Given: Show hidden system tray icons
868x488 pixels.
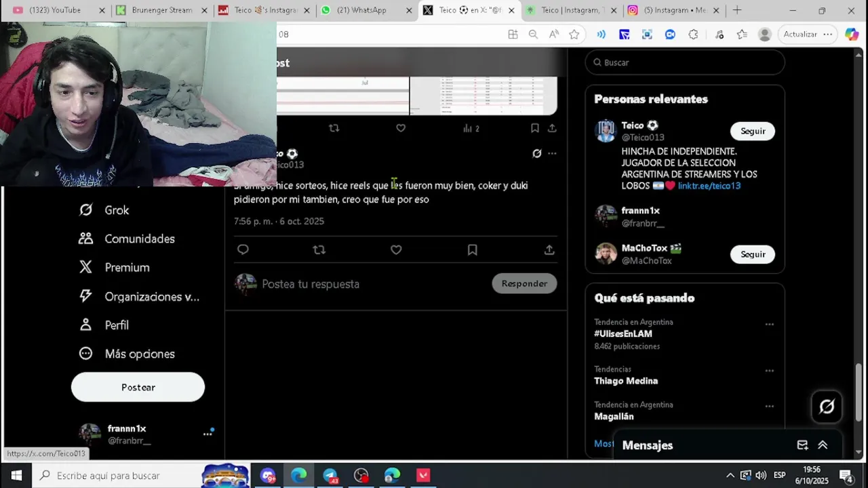Looking at the screenshot, I should (730, 475).
